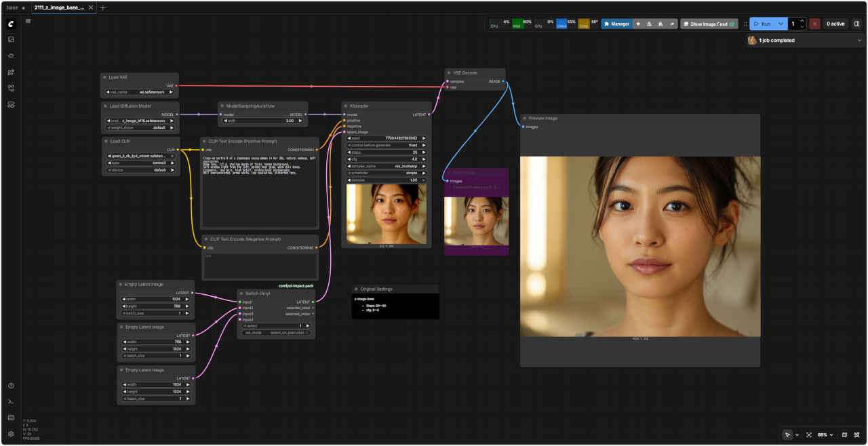868x446 pixels.
Task: Click the star icon next to Manager
Action: coord(637,24)
